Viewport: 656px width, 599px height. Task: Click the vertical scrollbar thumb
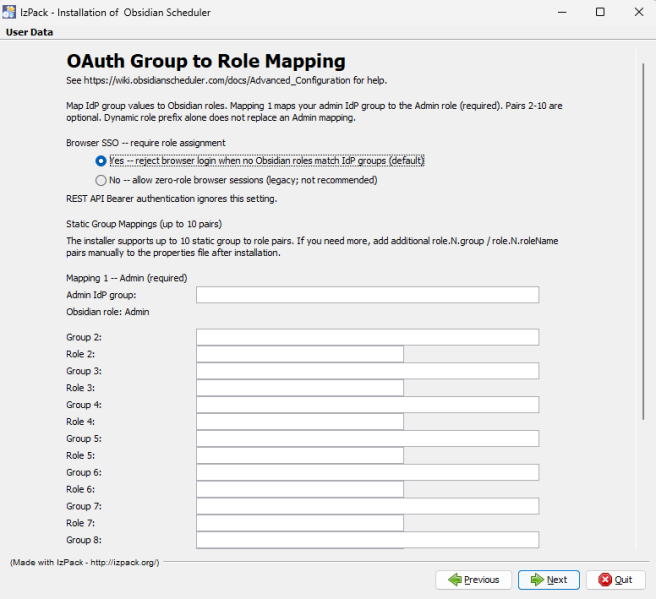click(x=643, y=241)
